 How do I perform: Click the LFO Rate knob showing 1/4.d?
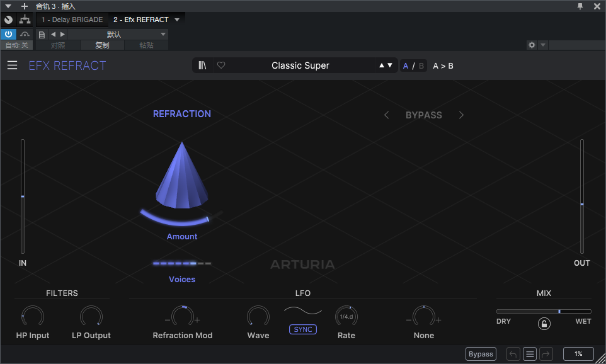pyautogui.click(x=346, y=317)
